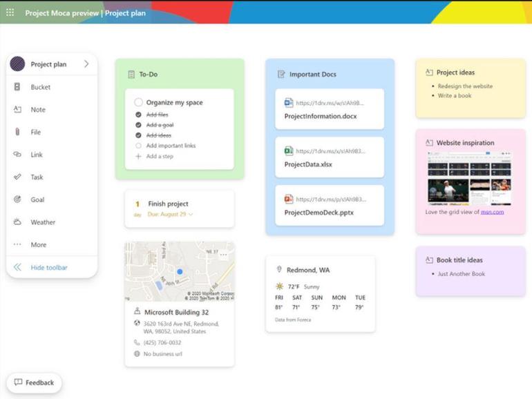Screen dimensions: 532x399
Task: Click the No business url globe icon
Action: [137, 353]
